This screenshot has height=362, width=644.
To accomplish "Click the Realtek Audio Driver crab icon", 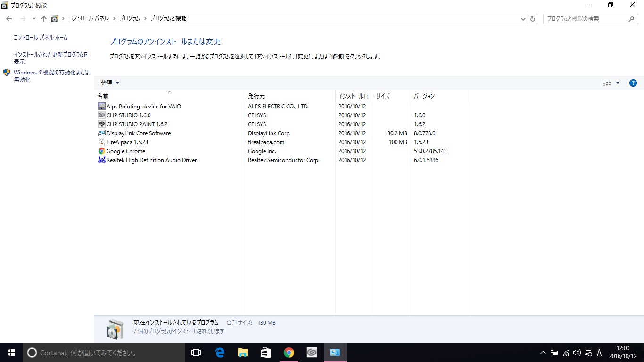I will pyautogui.click(x=102, y=160).
